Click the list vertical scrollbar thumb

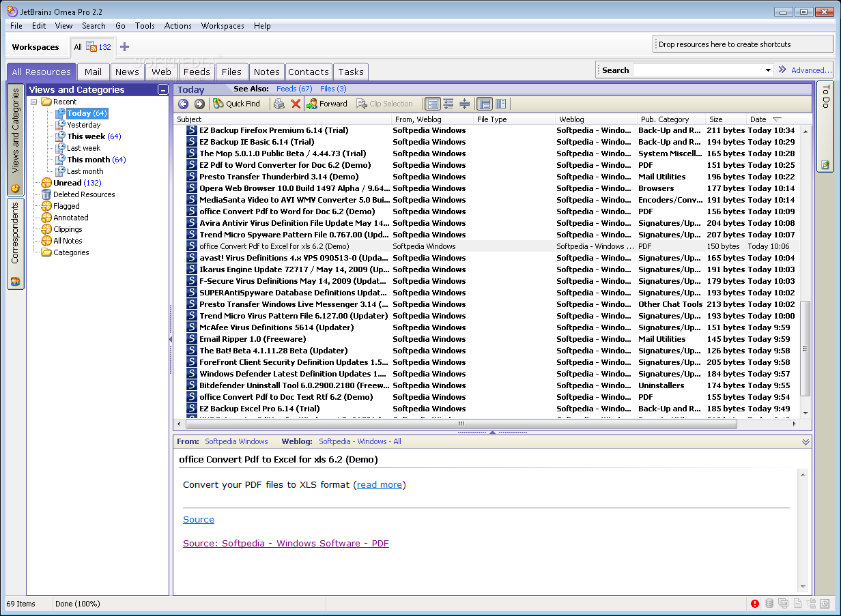point(806,349)
